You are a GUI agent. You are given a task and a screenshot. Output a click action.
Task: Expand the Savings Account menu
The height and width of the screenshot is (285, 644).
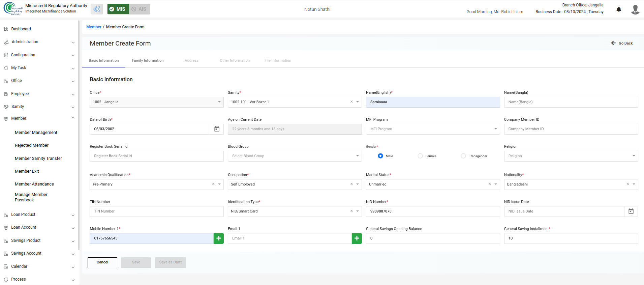pyautogui.click(x=73, y=254)
